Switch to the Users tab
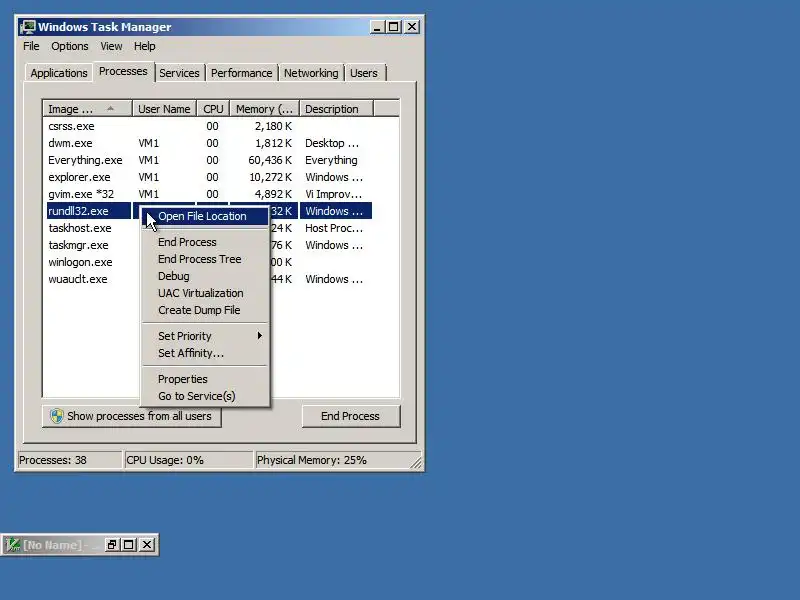800x600 pixels. [364, 73]
